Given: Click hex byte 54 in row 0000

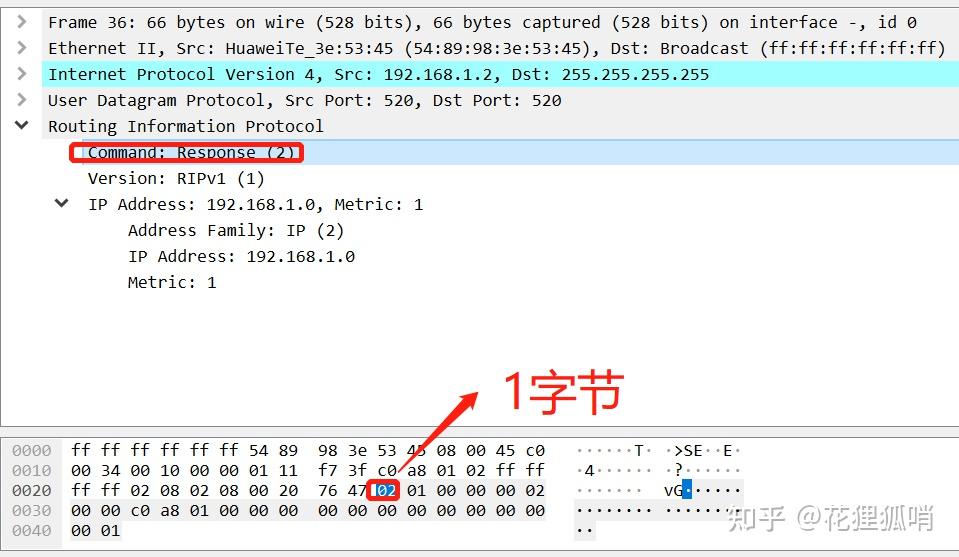Looking at the screenshot, I should tap(258, 451).
